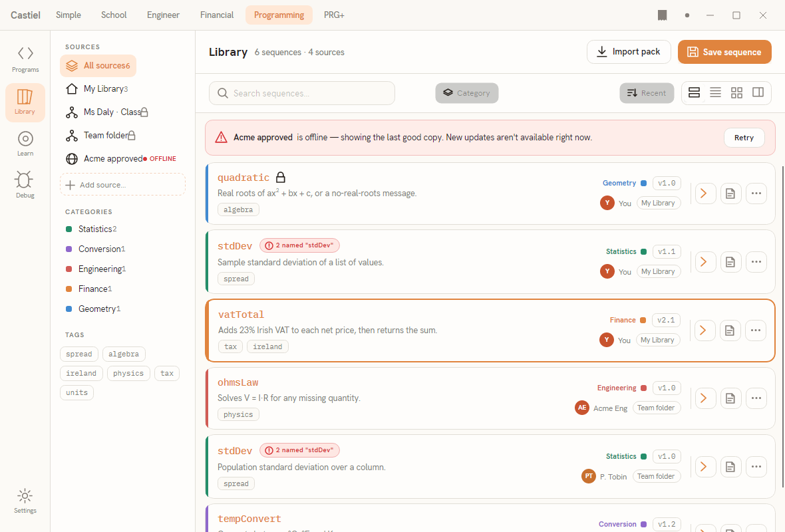785x532 pixels.
Task: Click the Search sequences input field
Action: [x=302, y=93]
